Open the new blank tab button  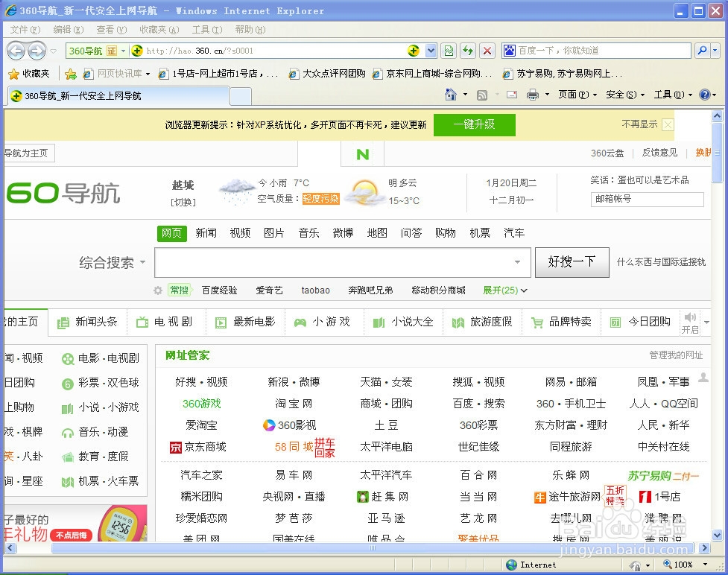241,96
